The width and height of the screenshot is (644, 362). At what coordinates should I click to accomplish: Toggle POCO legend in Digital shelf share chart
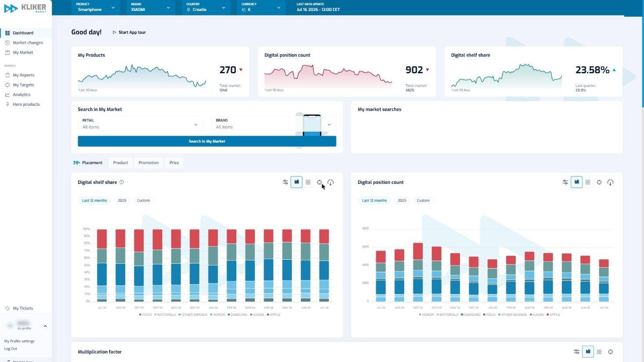[x=145, y=315]
